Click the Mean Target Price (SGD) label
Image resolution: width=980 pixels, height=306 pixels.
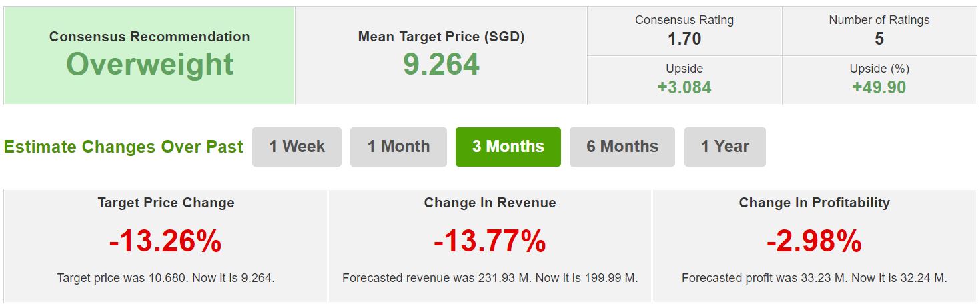click(441, 37)
